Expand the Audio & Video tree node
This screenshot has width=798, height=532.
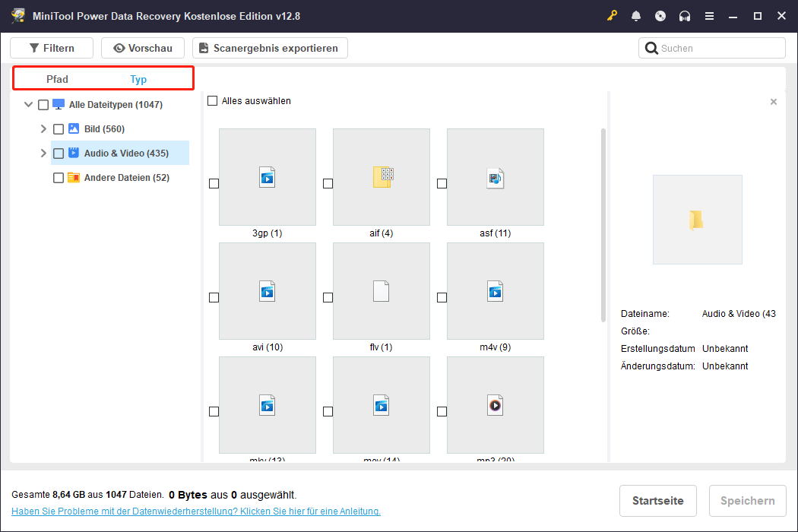coord(43,154)
